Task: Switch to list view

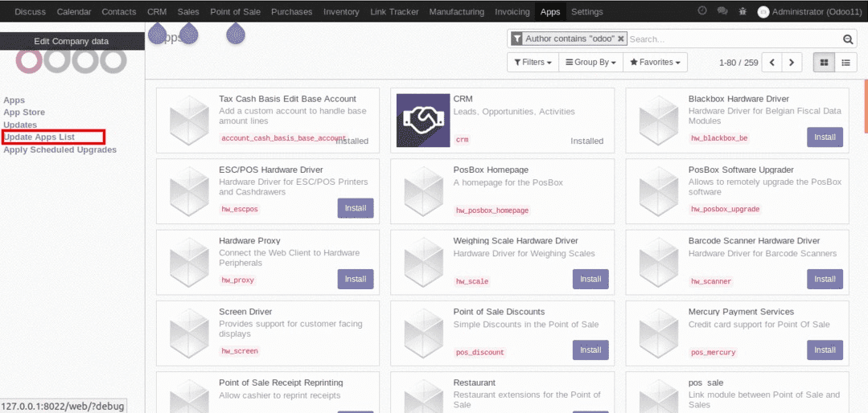Action: (x=845, y=63)
